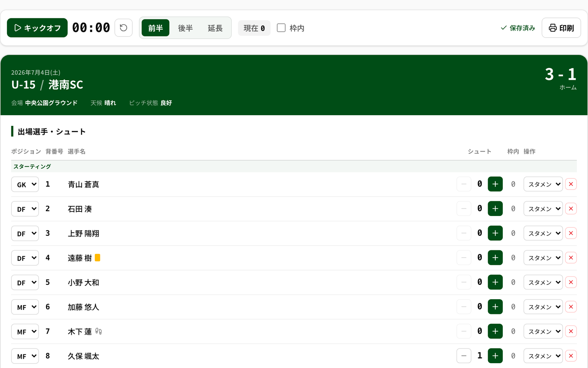The width and height of the screenshot is (588, 368).
Task: Toggle the 枠内 checkbox in the toolbar
Action: tap(281, 28)
